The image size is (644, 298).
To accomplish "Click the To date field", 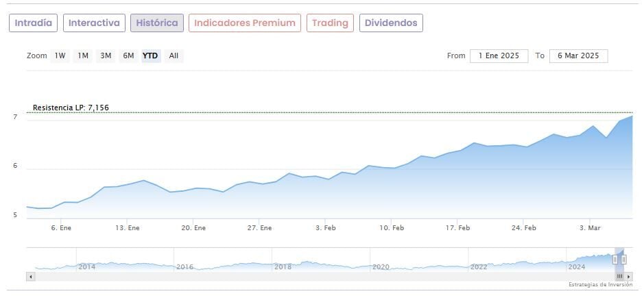I will [x=578, y=55].
